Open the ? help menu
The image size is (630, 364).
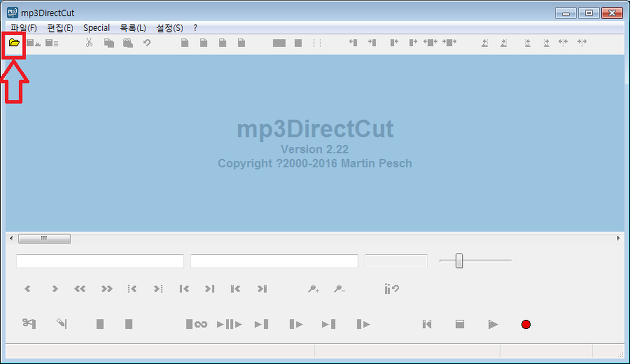tap(195, 28)
